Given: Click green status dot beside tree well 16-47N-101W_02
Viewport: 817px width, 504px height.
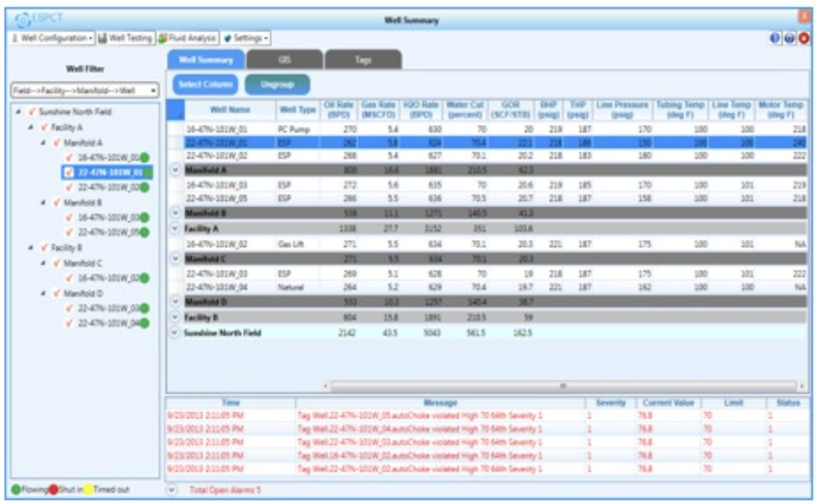Looking at the screenshot, I should coord(145,278).
